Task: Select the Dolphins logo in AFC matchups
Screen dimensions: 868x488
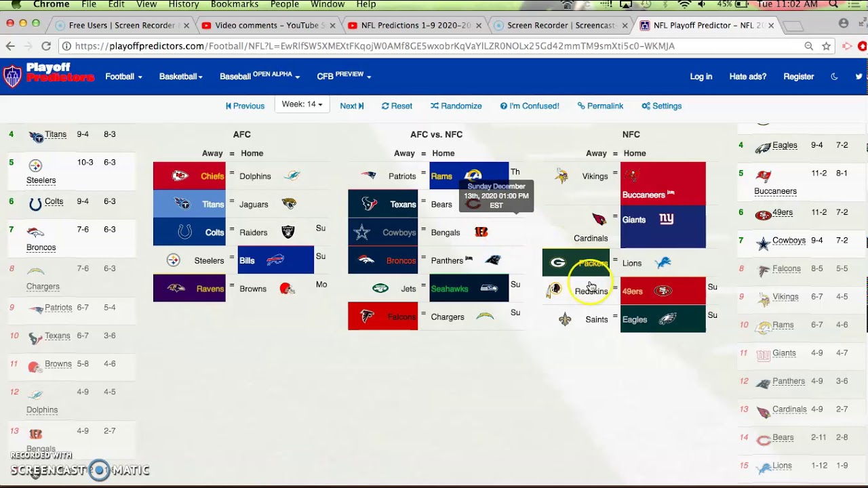Action: [292, 176]
